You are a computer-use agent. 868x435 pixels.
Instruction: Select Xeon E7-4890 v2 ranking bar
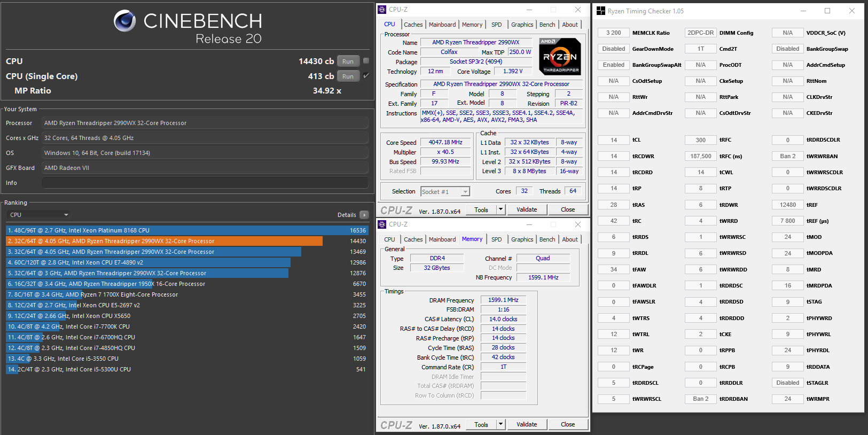[x=148, y=262]
